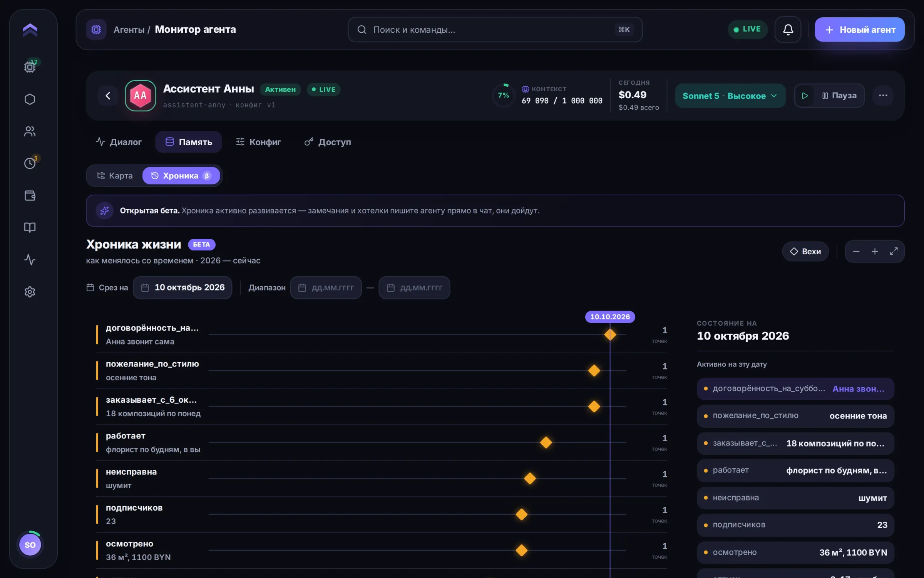Open the clock history icon in sidebar
Viewport: 924px width, 578px height.
point(30,163)
